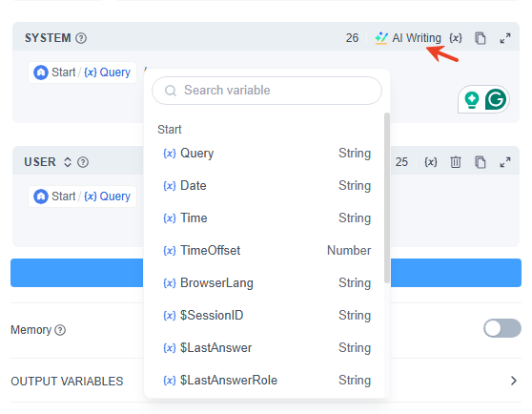
Task: Select the Query variable
Action: (267, 153)
